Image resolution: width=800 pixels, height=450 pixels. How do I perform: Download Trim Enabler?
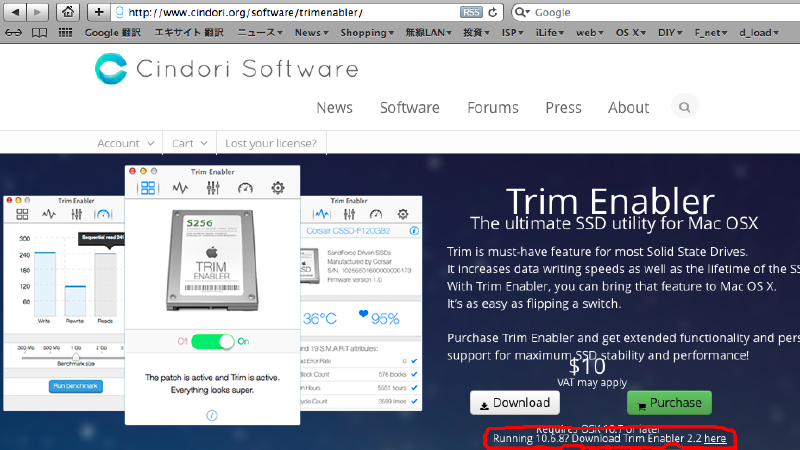(x=515, y=403)
